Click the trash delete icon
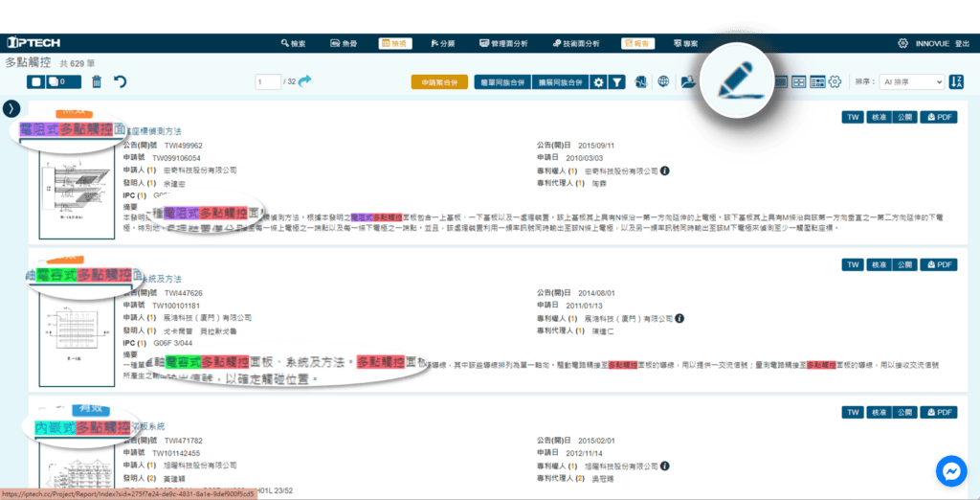The image size is (980, 500). pos(97,82)
